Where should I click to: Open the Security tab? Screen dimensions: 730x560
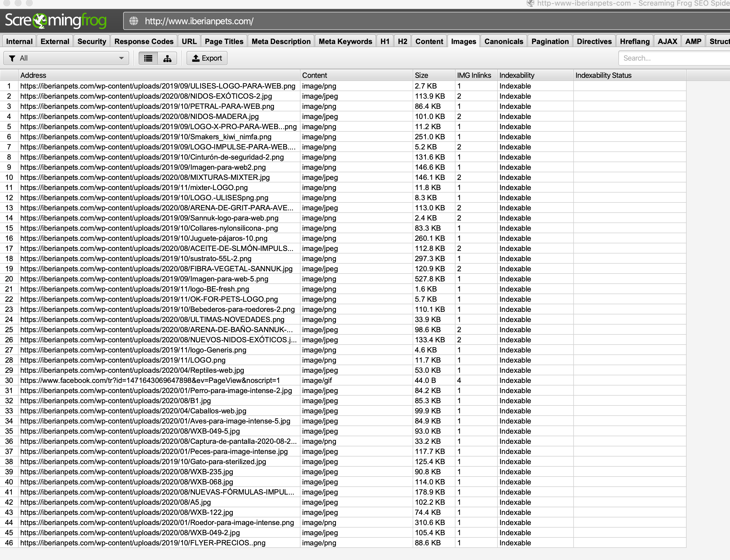[x=92, y=41]
